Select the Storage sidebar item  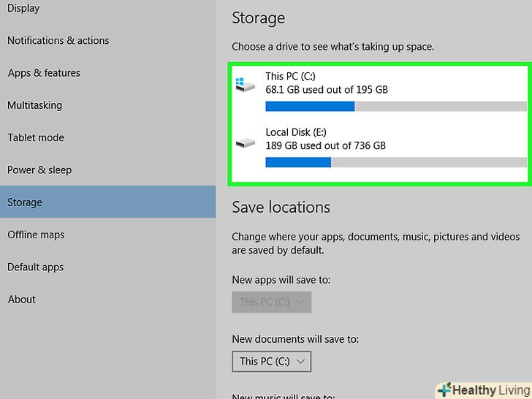tap(25, 202)
